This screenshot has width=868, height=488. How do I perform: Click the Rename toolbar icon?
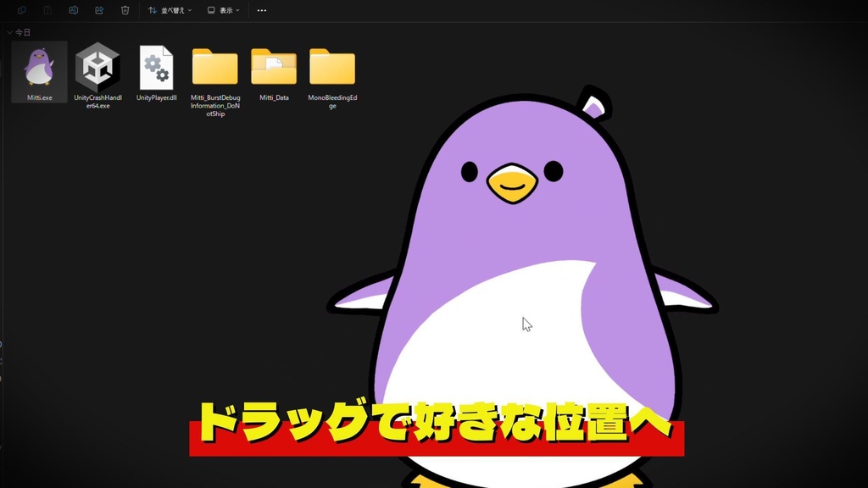[74, 10]
